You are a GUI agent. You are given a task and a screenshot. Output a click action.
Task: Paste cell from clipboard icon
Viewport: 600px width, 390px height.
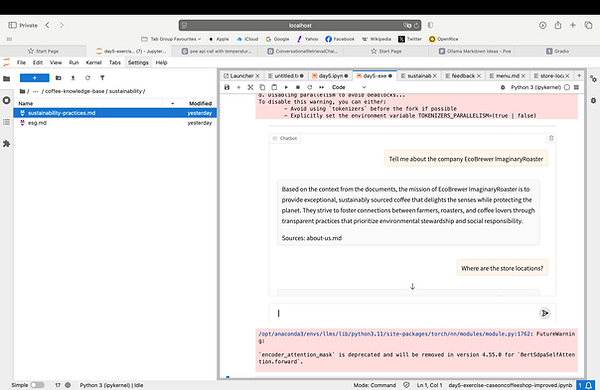pos(274,87)
